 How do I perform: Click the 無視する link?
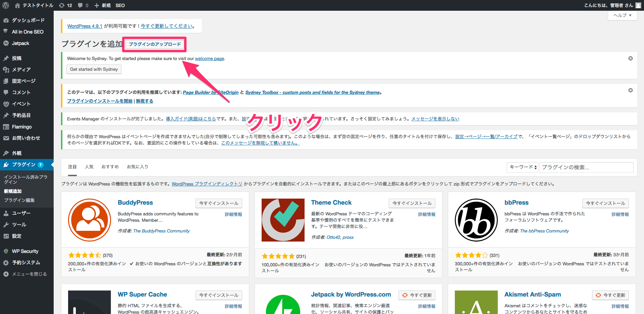(x=145, y=101)
